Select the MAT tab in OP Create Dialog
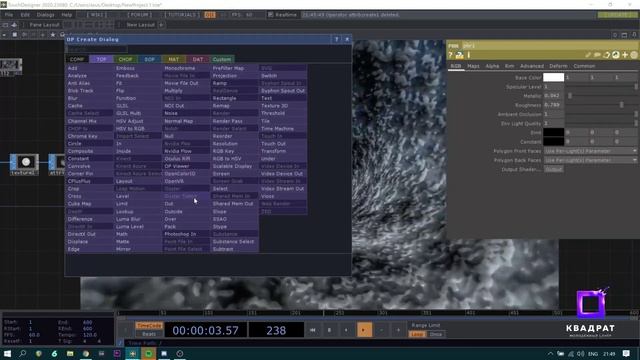 (x=173, y=59)
